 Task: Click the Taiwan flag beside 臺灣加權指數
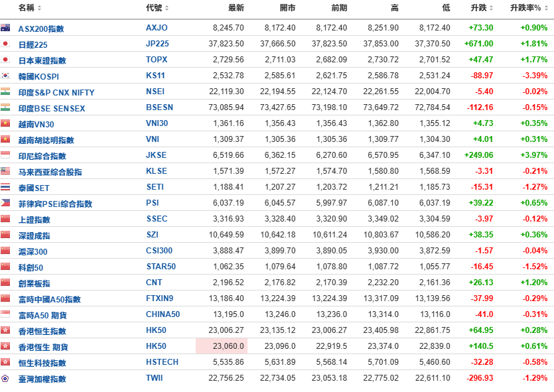click(x=5, y=379)
